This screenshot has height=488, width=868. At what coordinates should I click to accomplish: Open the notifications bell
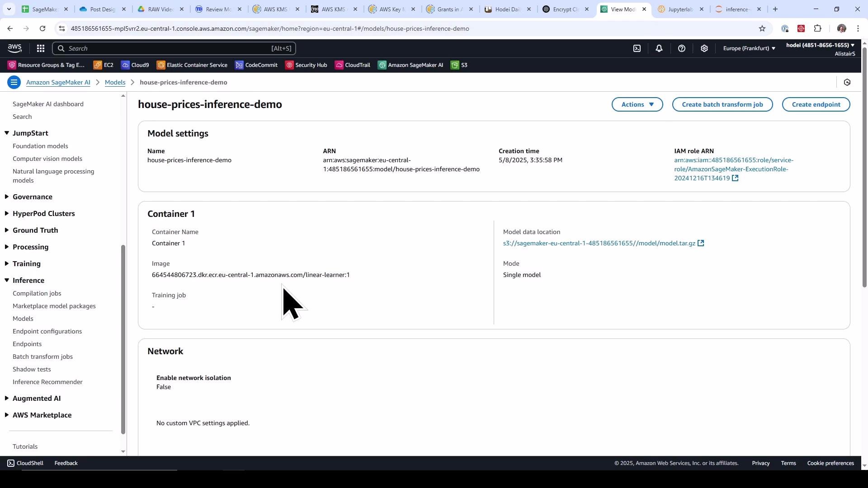click(x=659, y=48)
